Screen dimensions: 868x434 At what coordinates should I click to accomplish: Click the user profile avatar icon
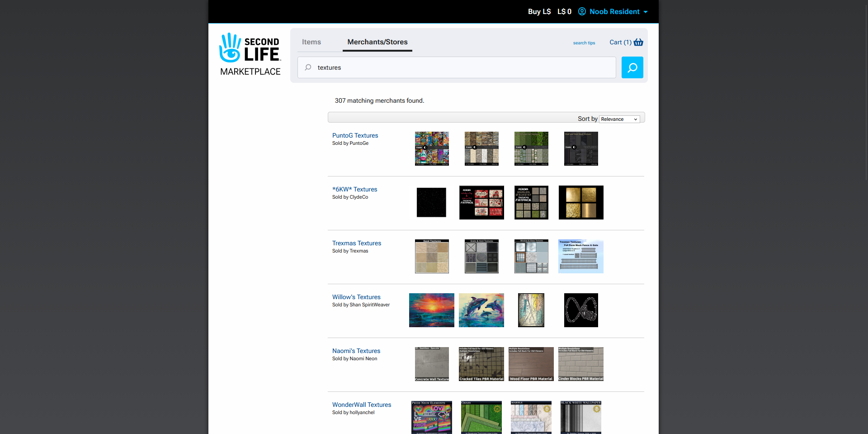point(582,11)
